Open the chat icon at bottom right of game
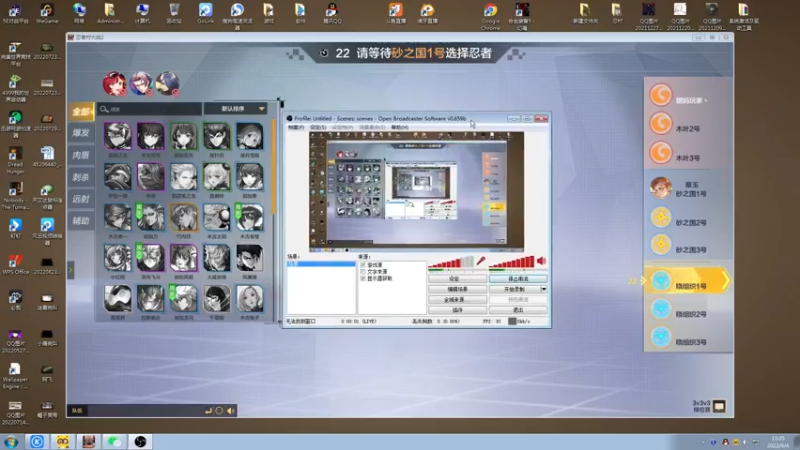Image resolution: width=800 pixels, height=450 pixels. tap(719, 407)
